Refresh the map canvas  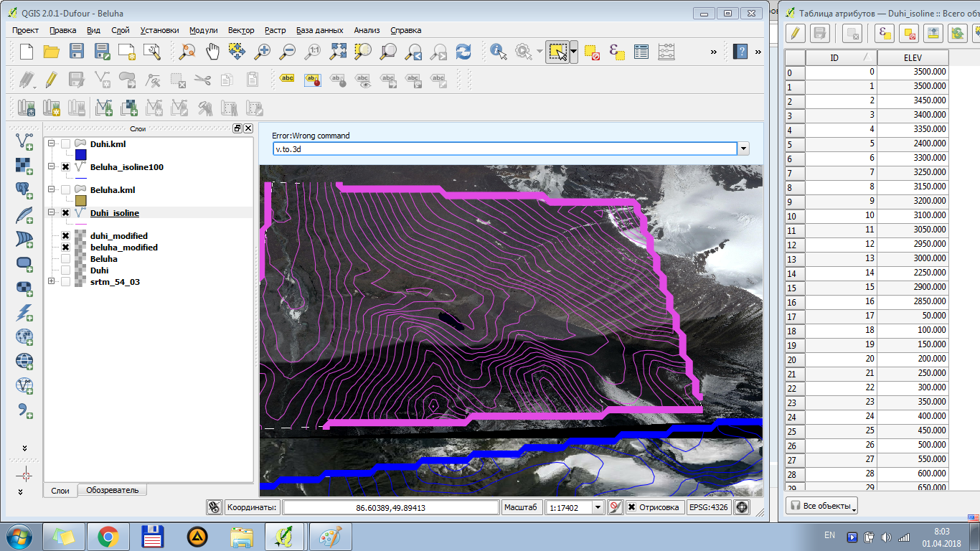coord(463,52)
